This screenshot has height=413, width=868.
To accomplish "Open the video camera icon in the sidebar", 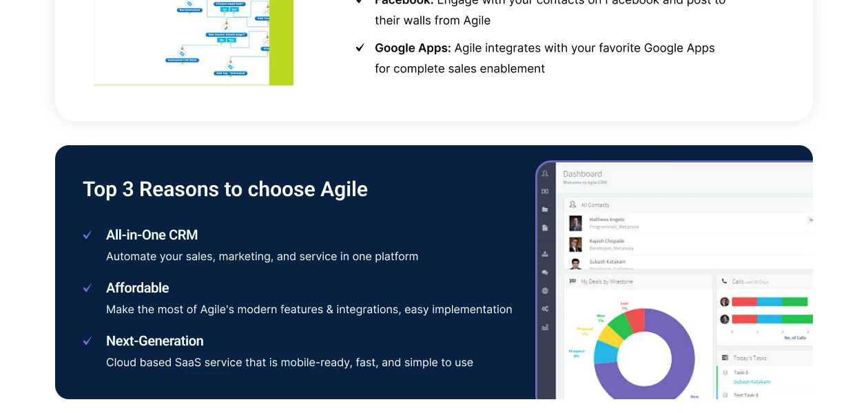I will [x=545, y=192].
